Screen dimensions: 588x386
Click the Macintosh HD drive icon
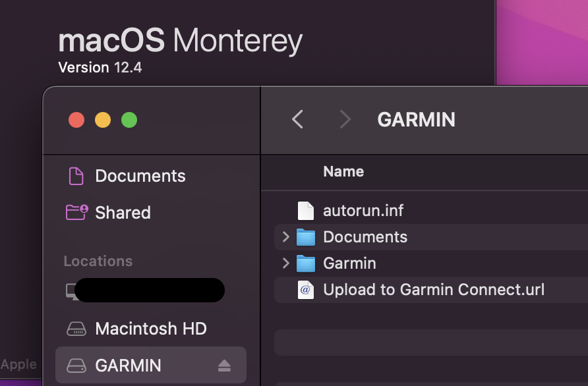tap(76, 329)
